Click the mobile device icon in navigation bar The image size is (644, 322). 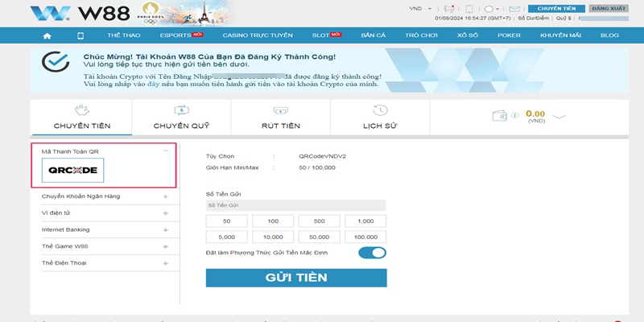[80, 35]
